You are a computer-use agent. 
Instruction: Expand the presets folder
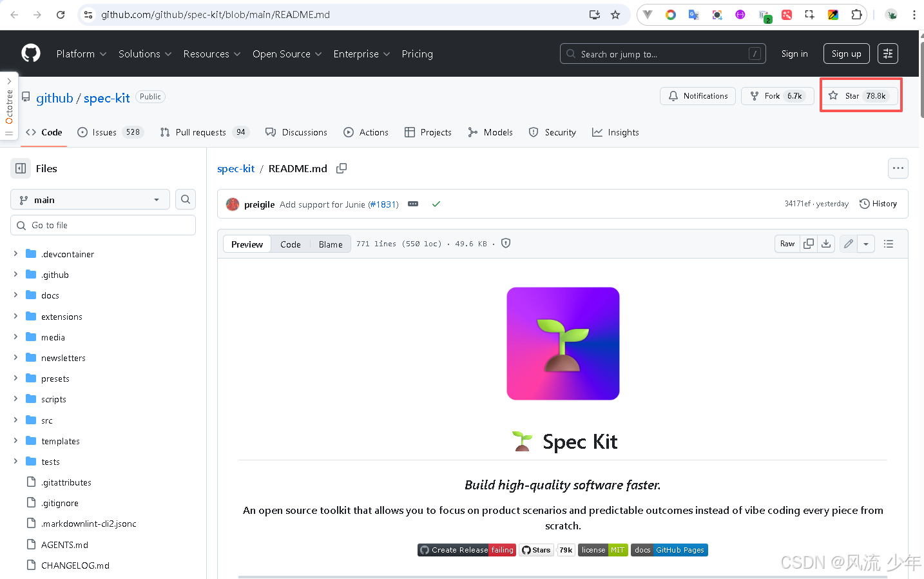[x=15, y=378]
